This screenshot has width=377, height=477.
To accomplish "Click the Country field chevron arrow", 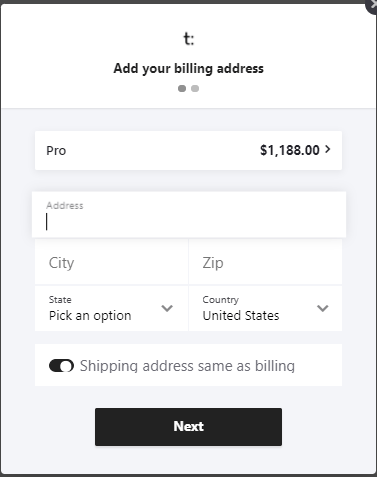I will pyautogui.click(x=323, y=308).
